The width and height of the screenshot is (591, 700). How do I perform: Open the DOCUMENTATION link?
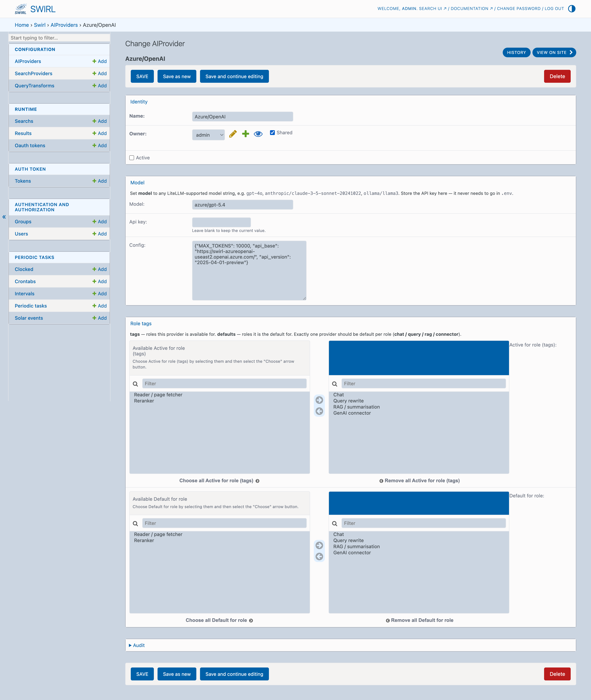click(472, 9)
